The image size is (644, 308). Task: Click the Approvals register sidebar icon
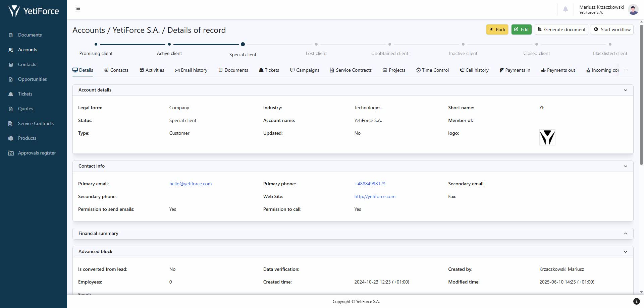(11, 153)
